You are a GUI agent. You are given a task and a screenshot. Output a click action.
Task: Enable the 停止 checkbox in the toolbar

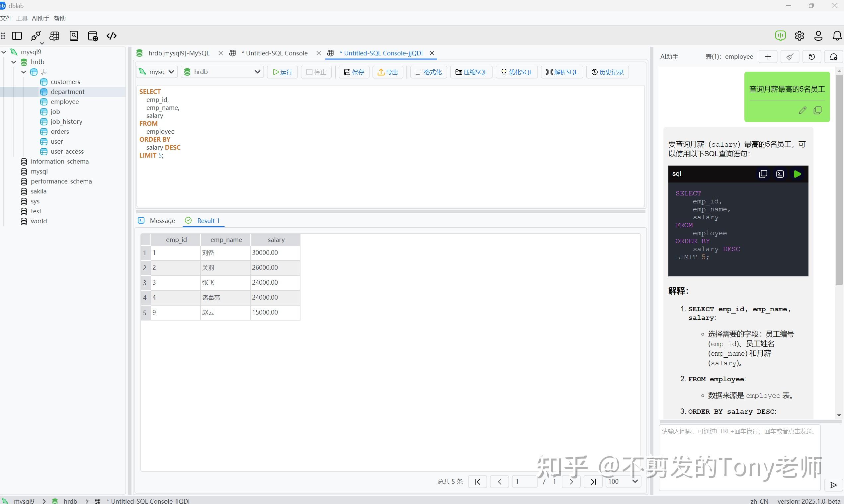(309, 72)
